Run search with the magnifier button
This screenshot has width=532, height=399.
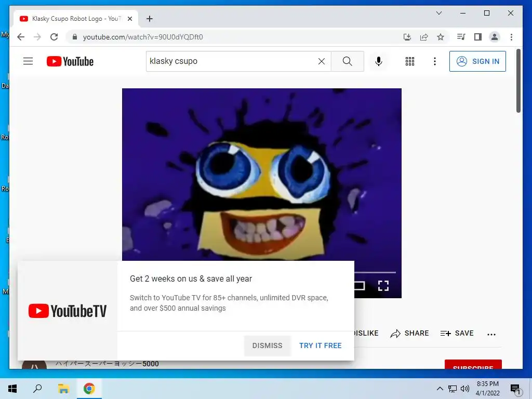tap(348, 61)
